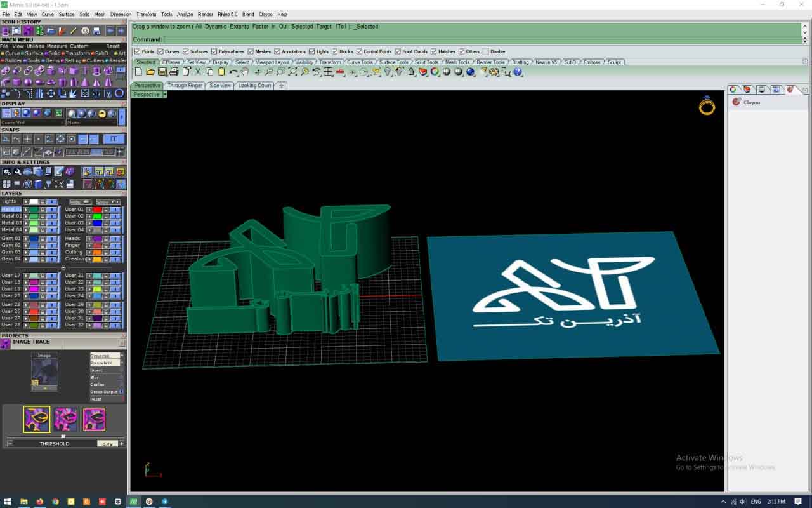
Task: Click Gems in the Main Menu panel
Action: tap(53, 60)
